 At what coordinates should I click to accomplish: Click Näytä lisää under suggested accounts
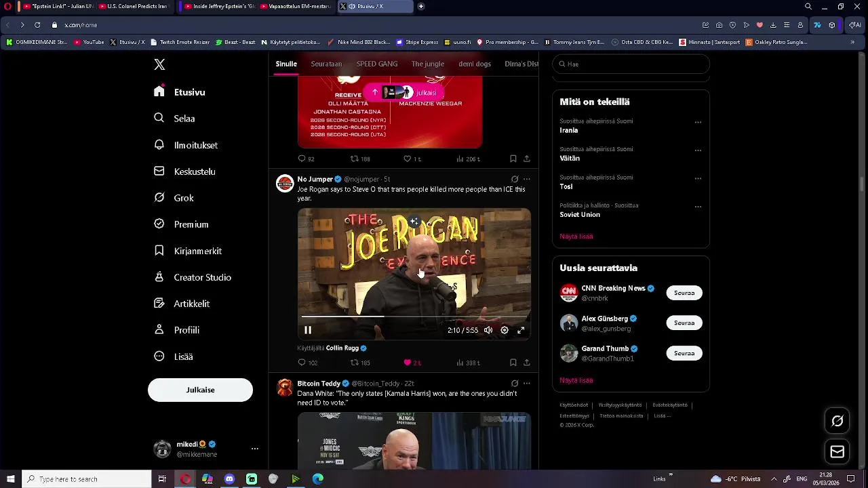[x=576, y=380]
